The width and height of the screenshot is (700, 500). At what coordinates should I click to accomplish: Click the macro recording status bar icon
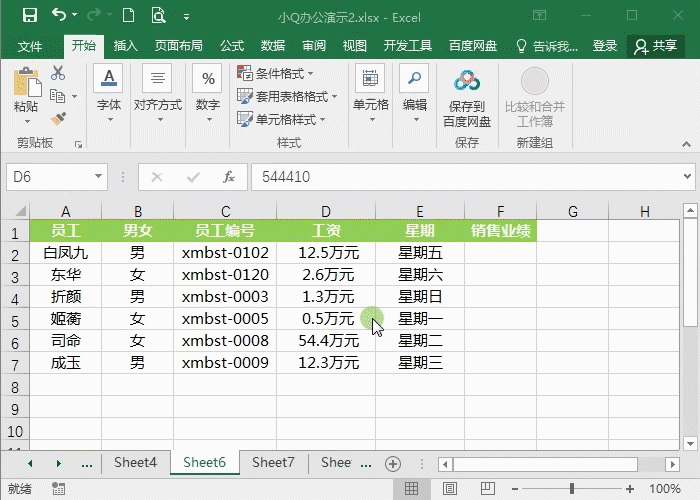click(58, 489)
